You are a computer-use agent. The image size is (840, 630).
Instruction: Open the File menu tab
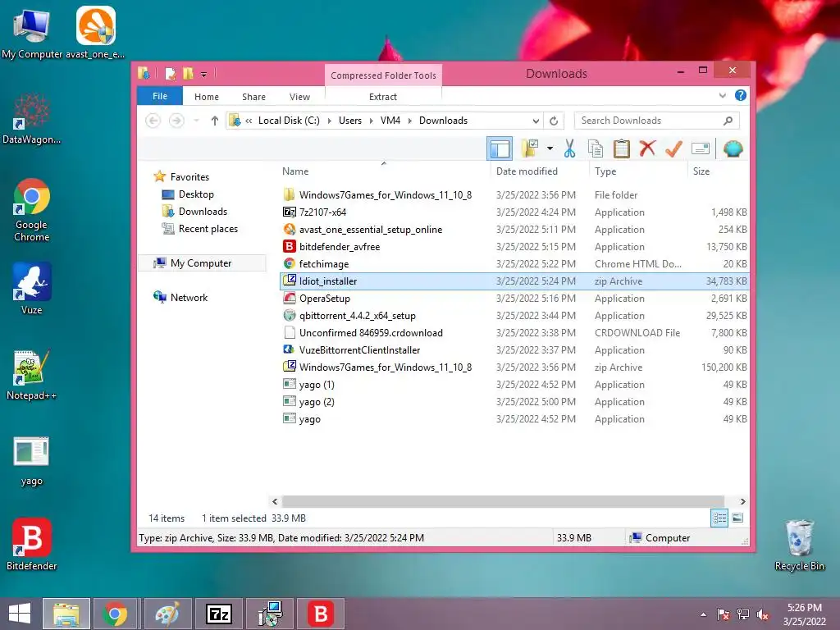click(x=160, y=96)
